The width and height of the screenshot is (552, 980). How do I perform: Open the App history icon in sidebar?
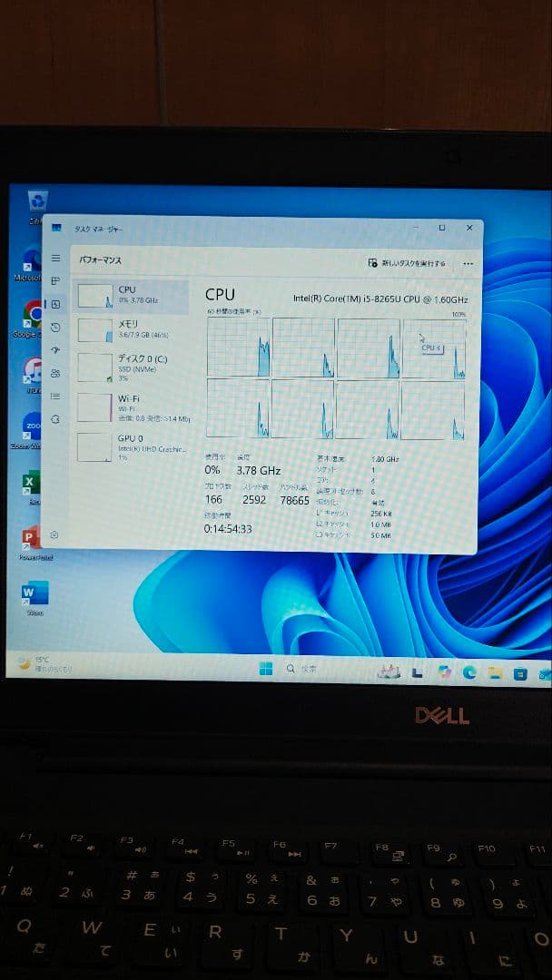pyautogui.click(x=55, y=328)
